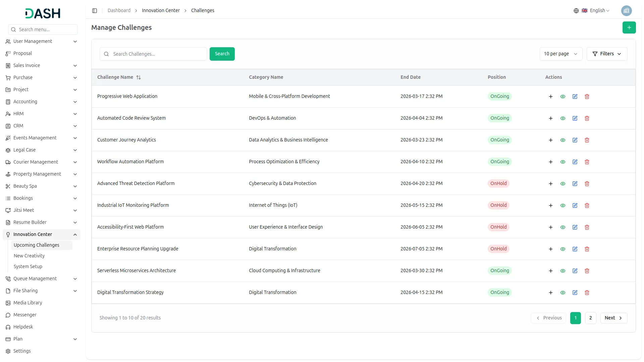Edit the Digital Transformation Strategy challenge
The height and width of the screenshot is (362, 644).
tap(575, 293)
